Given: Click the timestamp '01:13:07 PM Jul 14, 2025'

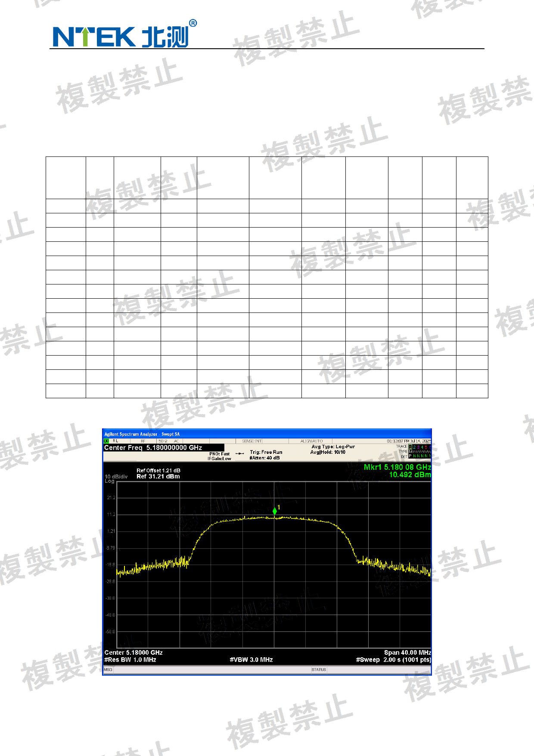Looking at the screenshot, I should [x=409, y=441].
